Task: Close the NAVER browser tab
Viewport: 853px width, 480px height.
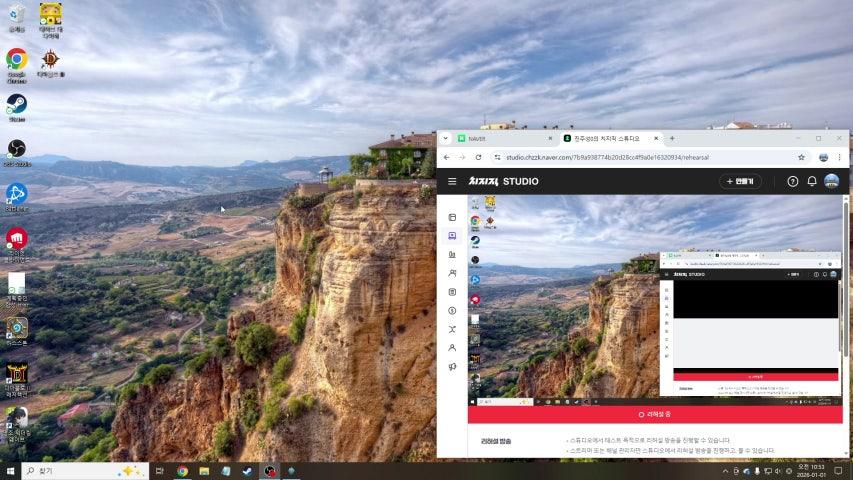Action: pyautogui.click(x=550, y=139)
